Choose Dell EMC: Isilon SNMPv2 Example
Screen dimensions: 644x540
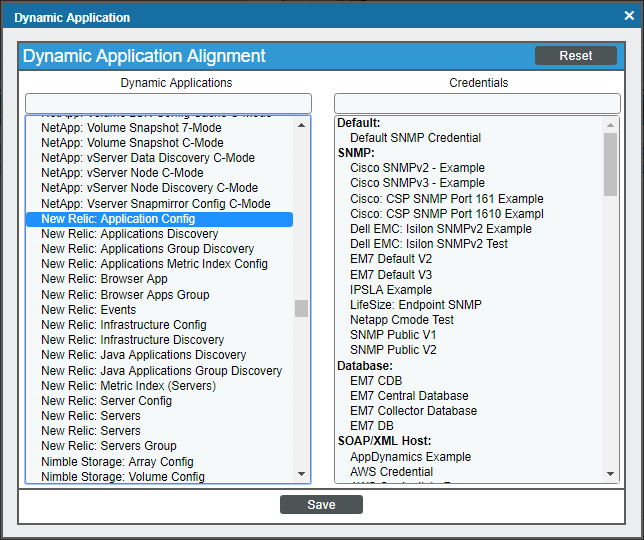pyautogui.click(x=441, y=229)
